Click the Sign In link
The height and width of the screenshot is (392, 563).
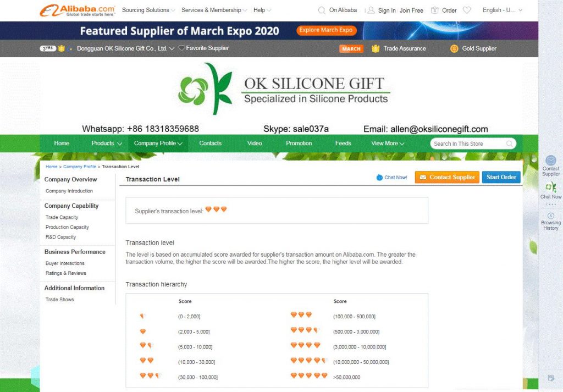(x=387, y=10)
